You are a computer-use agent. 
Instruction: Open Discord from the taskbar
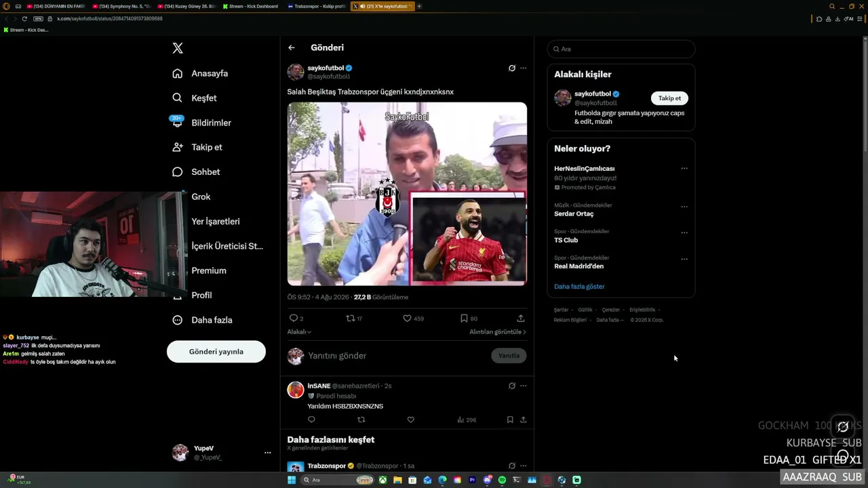(x=487, y=480)
